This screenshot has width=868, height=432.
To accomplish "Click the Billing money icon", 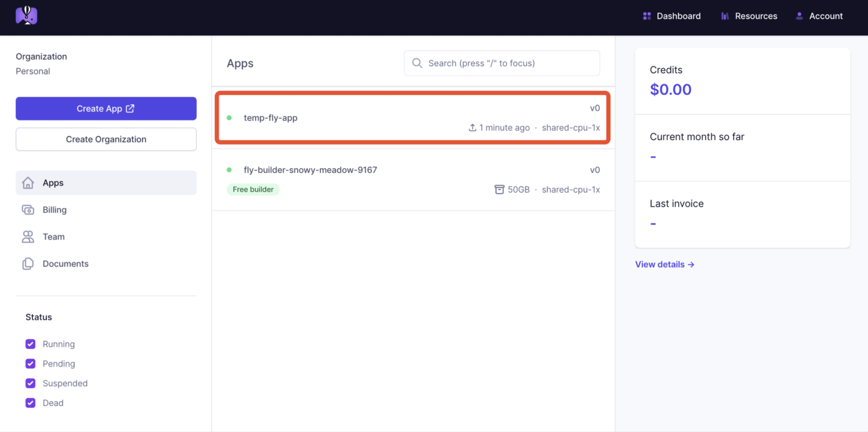I will [28, 210].
